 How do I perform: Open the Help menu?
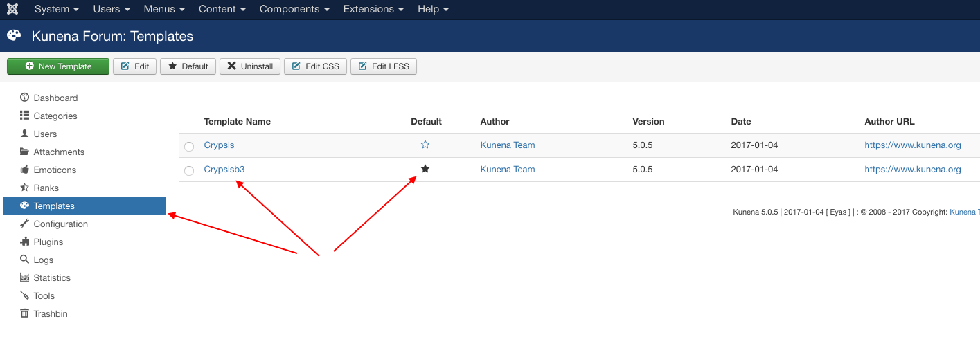tap(433, 9)
